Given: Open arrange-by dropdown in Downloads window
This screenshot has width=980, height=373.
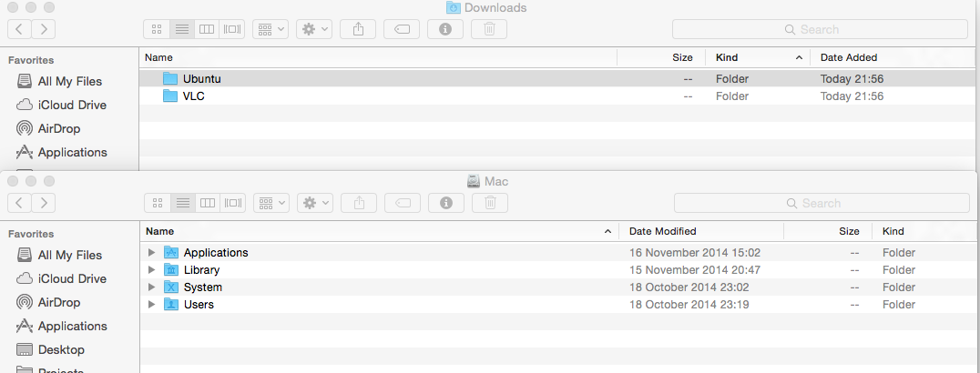Looking at the screenshot, I should click(x=270, y=29).
